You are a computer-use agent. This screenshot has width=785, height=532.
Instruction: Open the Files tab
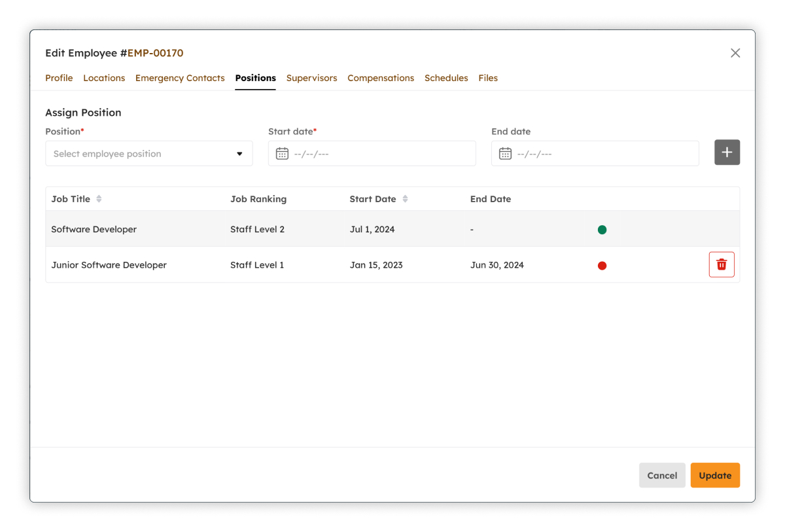pos(488,78)
